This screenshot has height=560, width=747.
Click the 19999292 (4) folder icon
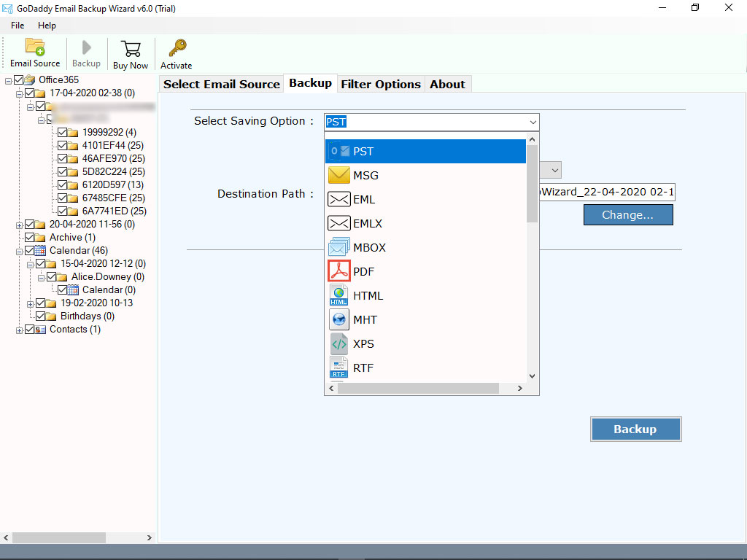click(73, 133)
